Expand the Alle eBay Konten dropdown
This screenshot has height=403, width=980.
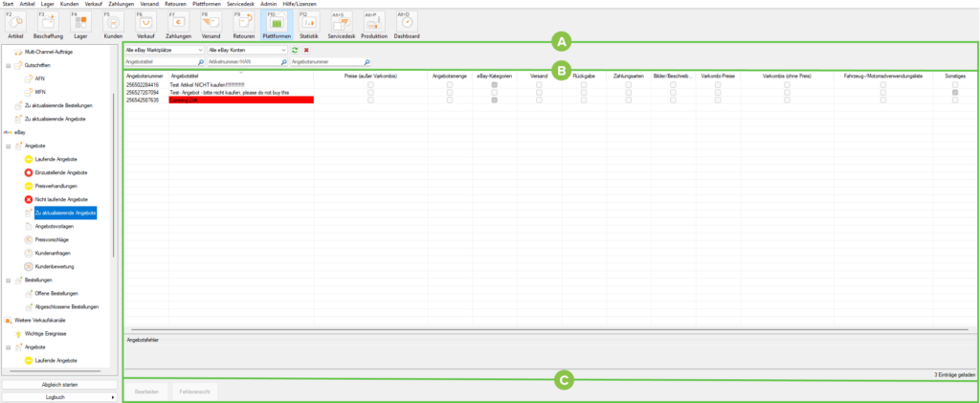(x=247, y=49)
